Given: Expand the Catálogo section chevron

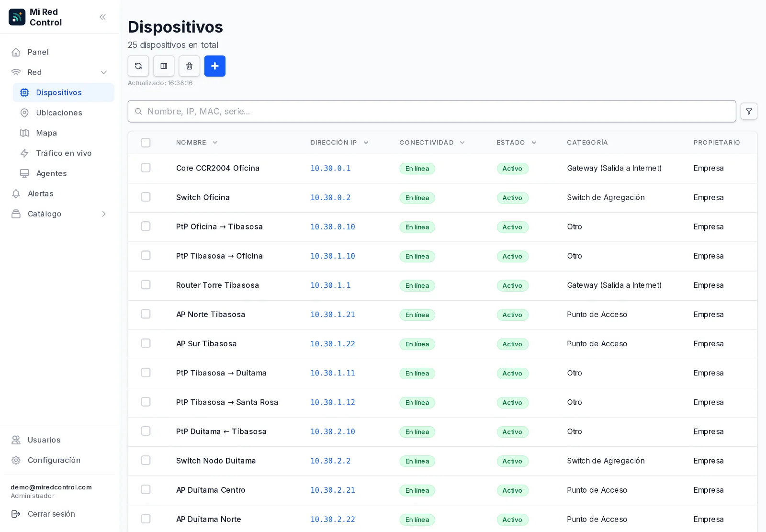Looking at the screenshot, I should click(x=103, y=214).
